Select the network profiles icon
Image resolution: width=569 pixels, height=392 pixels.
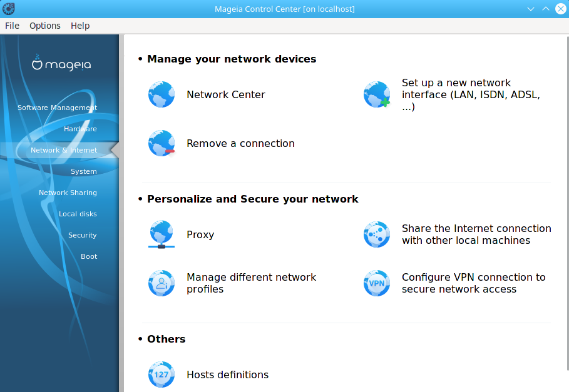point(161,283)
